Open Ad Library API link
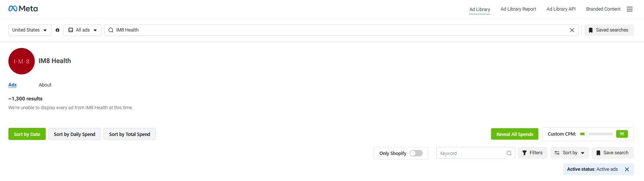This screenshot has height=181, width=644. 561,9
